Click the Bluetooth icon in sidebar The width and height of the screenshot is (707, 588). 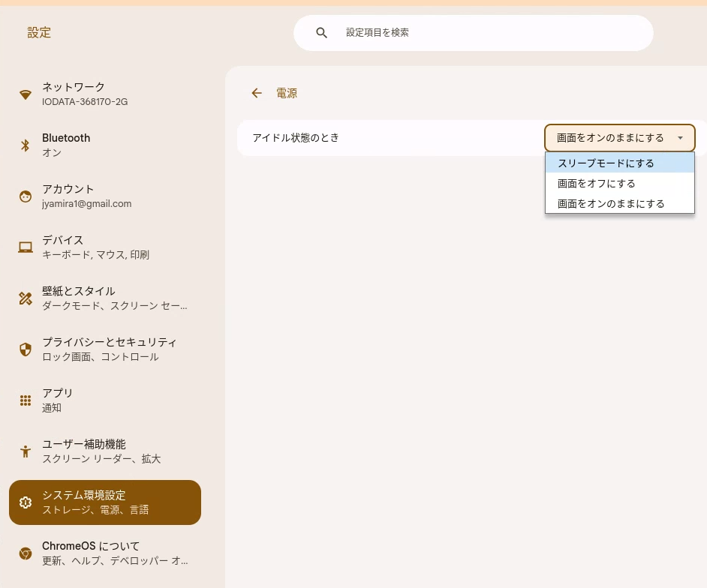tap(26, 145)
